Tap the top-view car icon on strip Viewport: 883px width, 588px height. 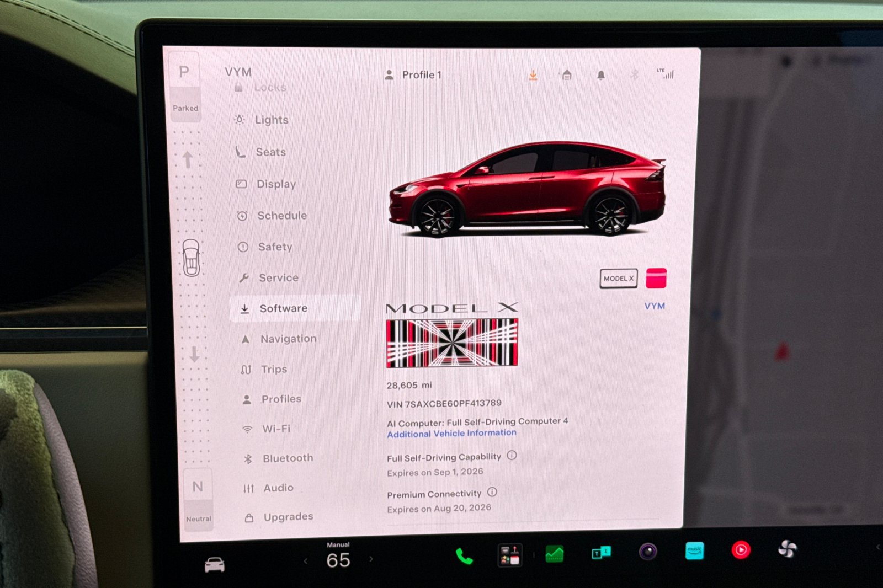[x=191, y=258]
